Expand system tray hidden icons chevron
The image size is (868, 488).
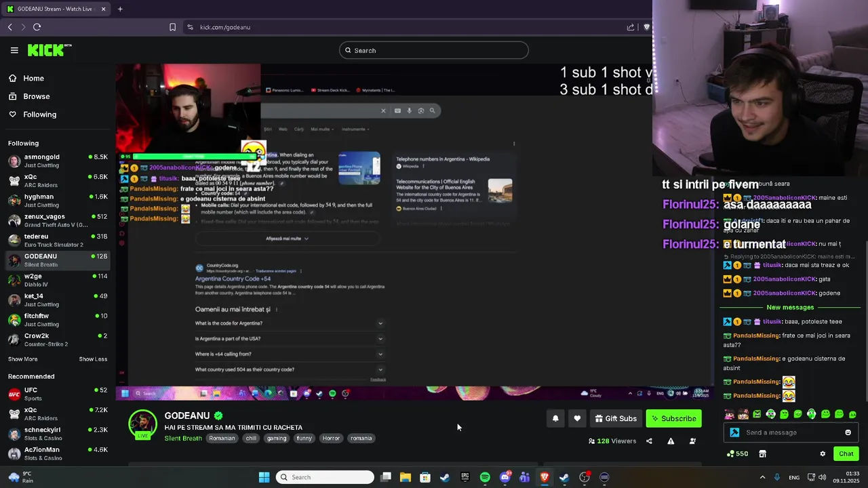point(762,477)
